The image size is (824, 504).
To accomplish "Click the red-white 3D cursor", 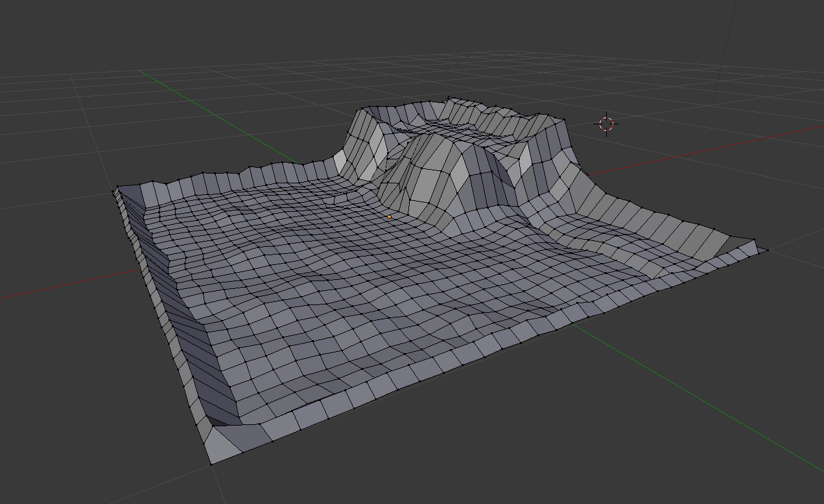I will (x=606, y=124).
